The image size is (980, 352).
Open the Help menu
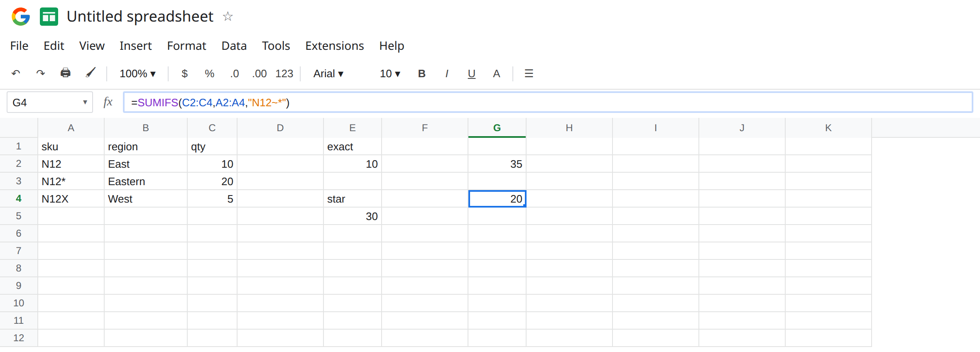(392, 46)
